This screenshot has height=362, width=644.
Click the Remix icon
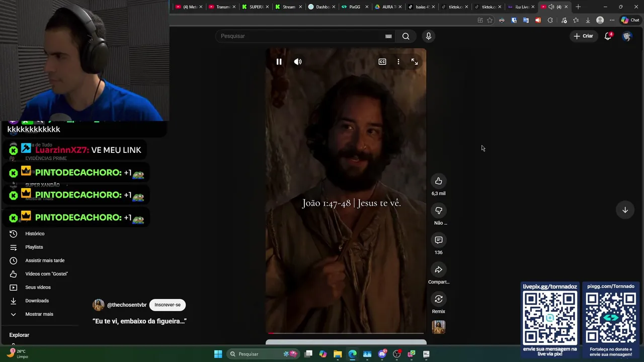click(x=439, y=299)
